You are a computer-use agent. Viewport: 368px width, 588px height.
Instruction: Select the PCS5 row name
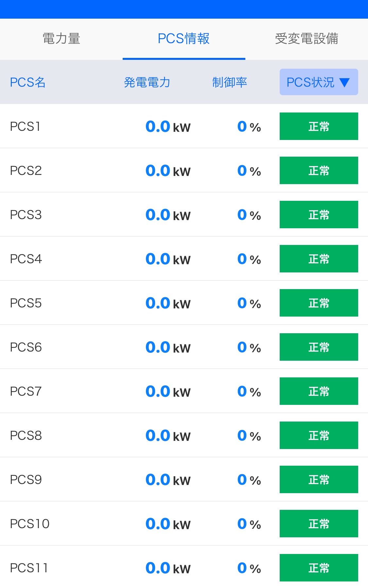point(26,303)
